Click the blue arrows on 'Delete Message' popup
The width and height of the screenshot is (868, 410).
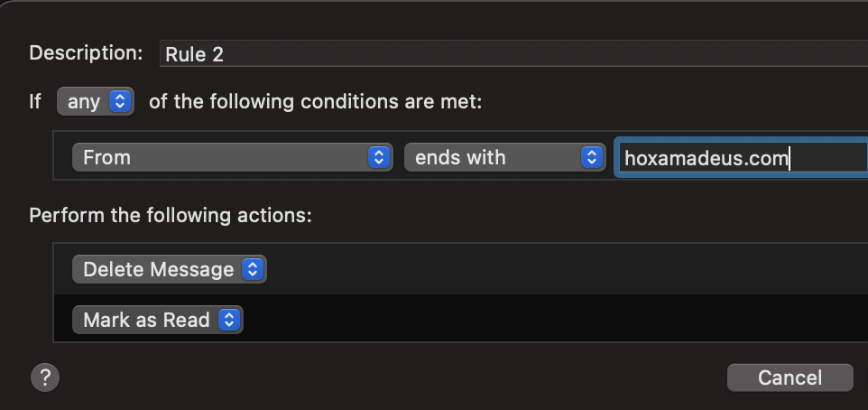[253, 269]
